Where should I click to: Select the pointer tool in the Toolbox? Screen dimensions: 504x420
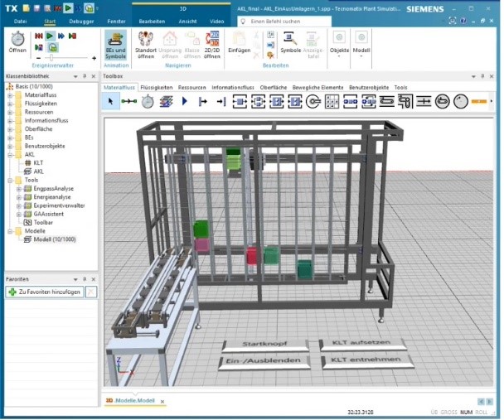pos(110,101)
